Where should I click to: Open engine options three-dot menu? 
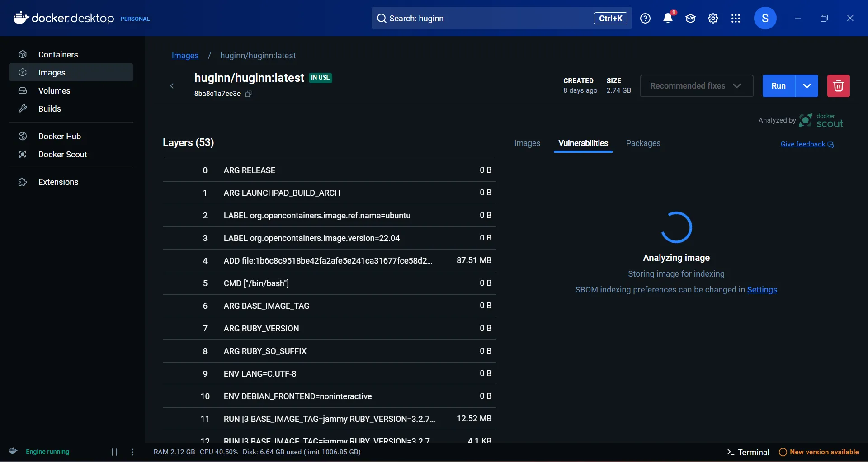tap(132, 452)
